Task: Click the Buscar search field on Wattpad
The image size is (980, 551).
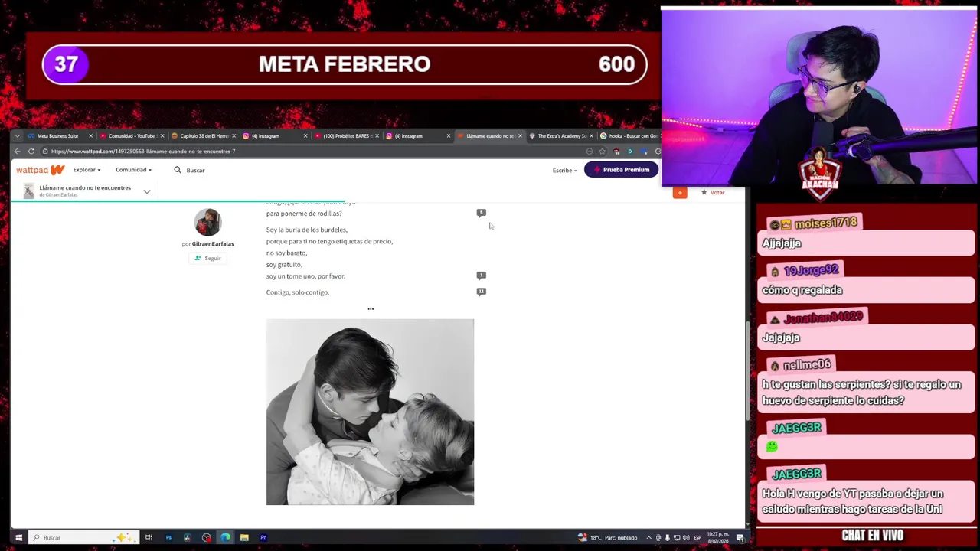Action: coord(195,170)
